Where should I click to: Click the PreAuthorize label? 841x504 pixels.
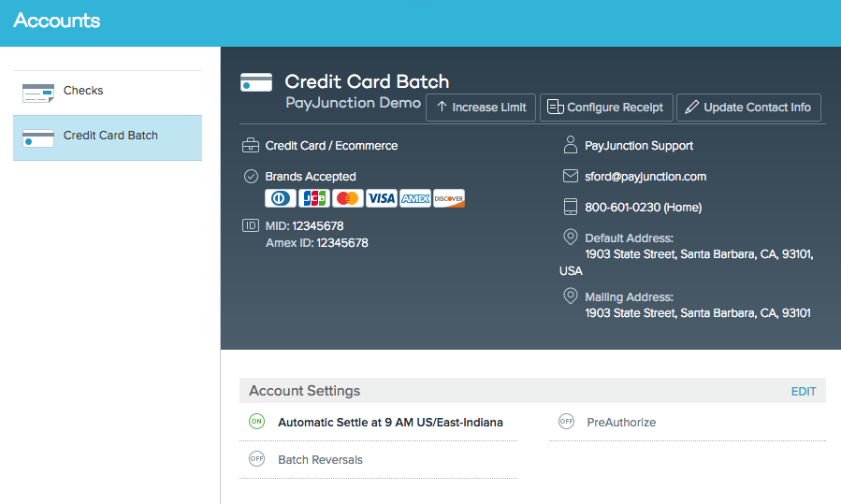[x=621, y=423]
